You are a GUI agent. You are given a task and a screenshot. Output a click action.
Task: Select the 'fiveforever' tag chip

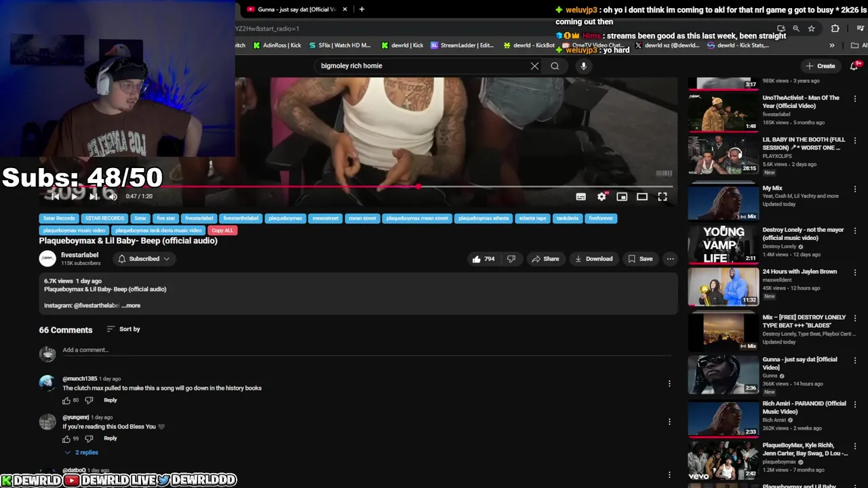(601, 218)
